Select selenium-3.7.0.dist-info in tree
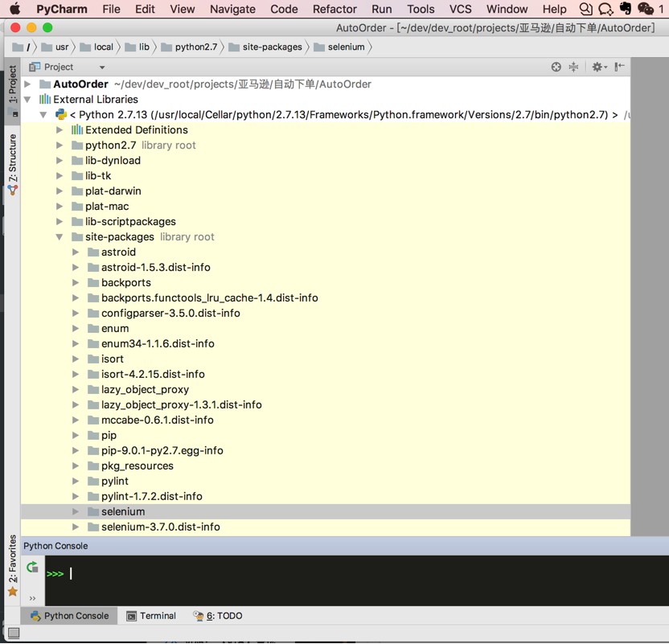Image resolution: width=669 pixels, height=644 pixels. coord(161,527)
